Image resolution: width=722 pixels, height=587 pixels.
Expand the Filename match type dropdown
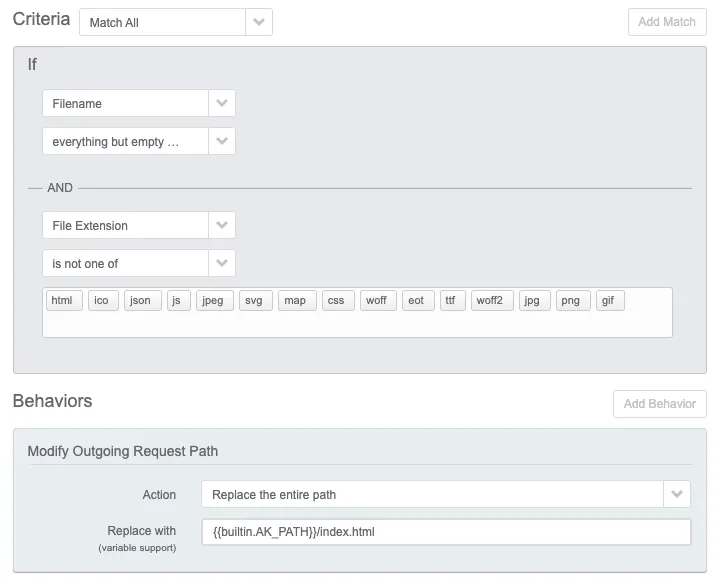pyautogui.click(x=138, y=103)
